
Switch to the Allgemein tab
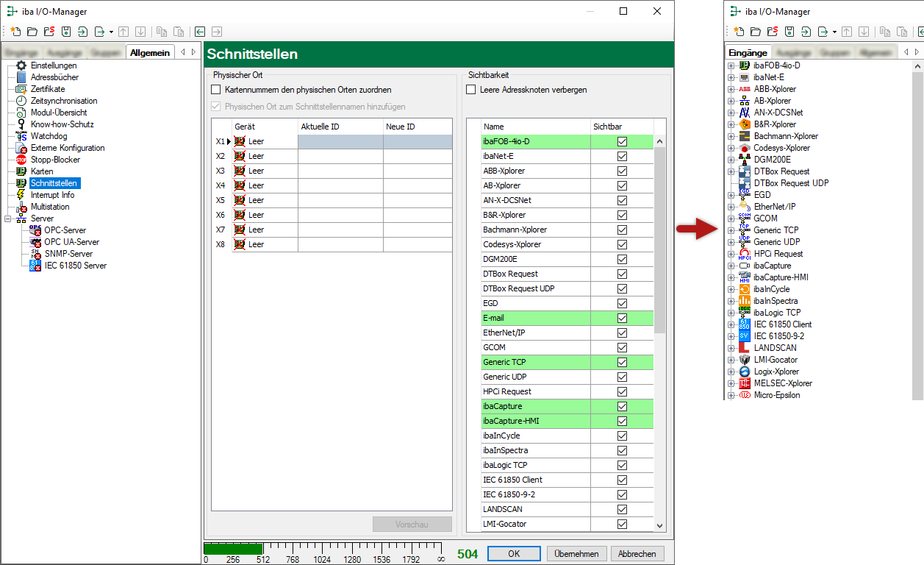tap(150, 52)
